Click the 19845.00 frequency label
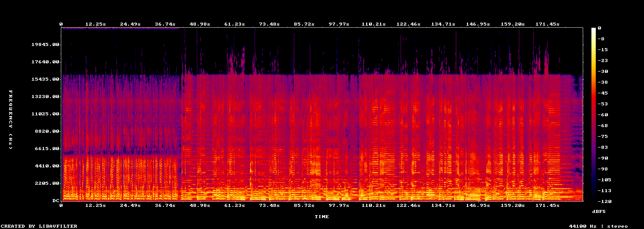644x229 pixels. (x=46, y=45)
